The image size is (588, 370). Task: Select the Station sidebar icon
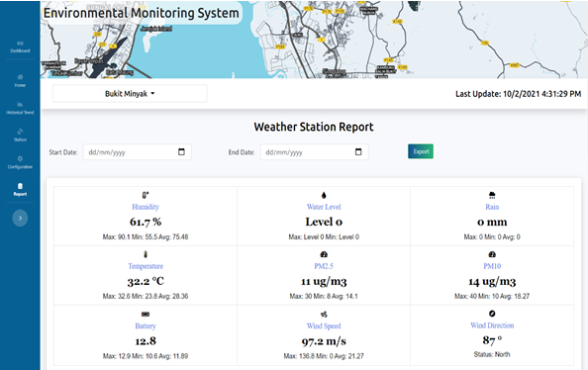point(20,132)
